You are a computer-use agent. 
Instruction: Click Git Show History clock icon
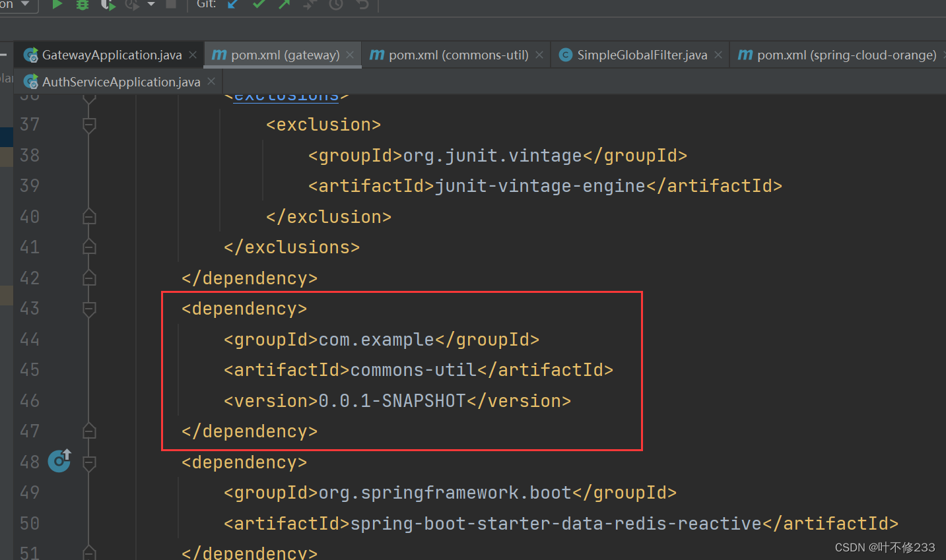pyautogui.click(x=336, y=5)
